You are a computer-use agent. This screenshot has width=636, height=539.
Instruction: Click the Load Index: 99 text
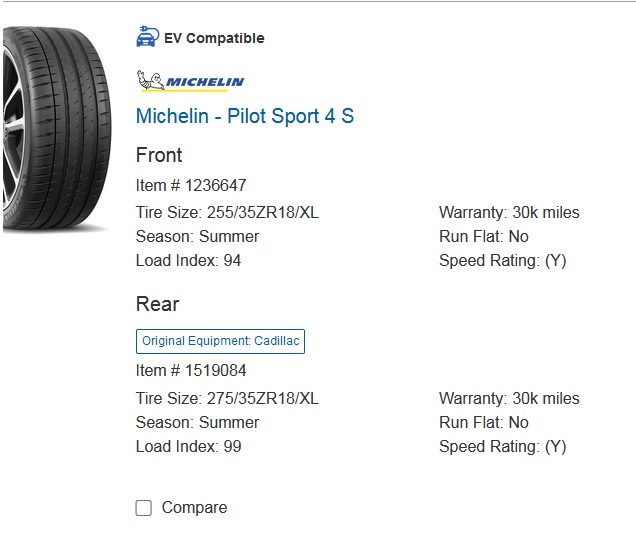click(x=188, y=446)
